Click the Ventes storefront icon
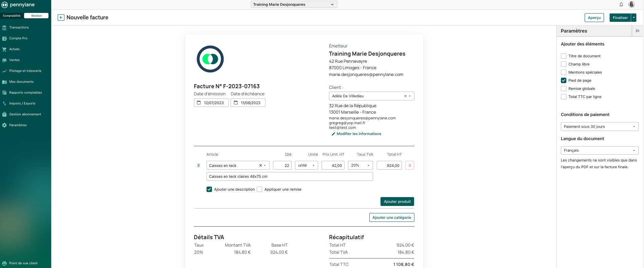 point(4,60)
